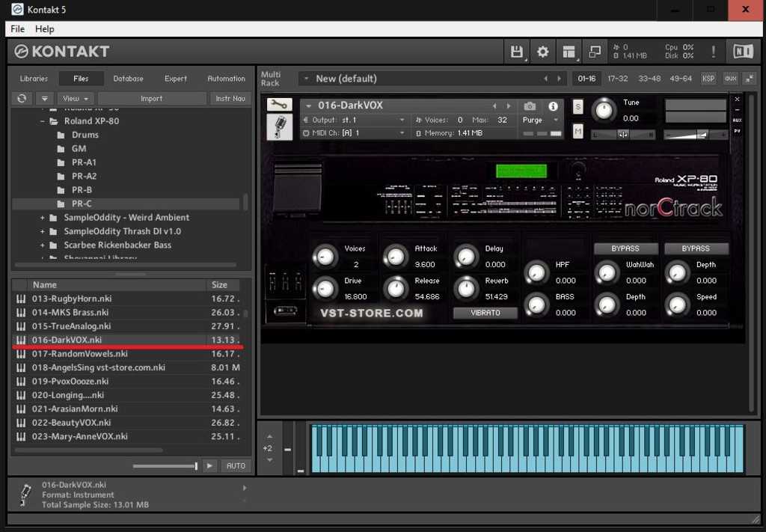Open the Purge dropdown menu

540,120
